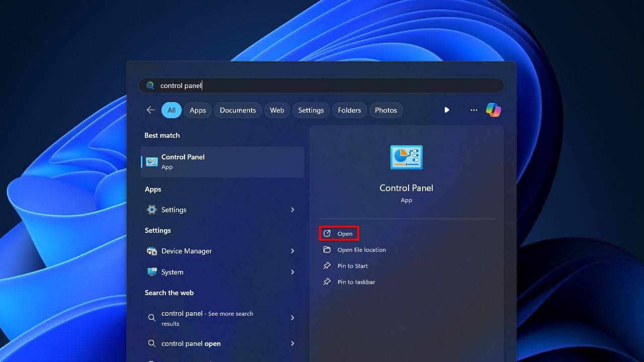Screen dimensions: 644x362
Task: Click the search magnifier icon in search box
Action: pyautogui.click(x=150, y=85)
